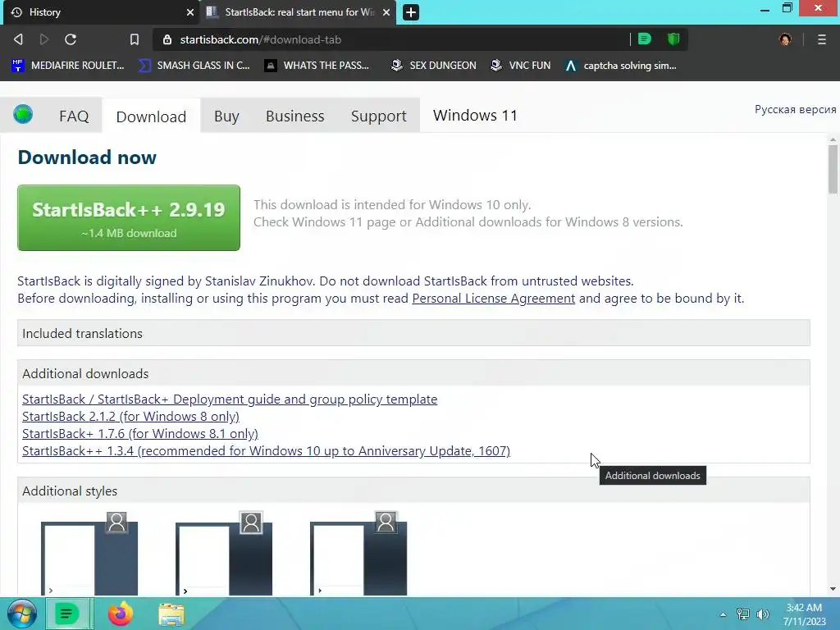Download StartIsBack 2.1.2 for Windows 8

click(x=130, y=416)
